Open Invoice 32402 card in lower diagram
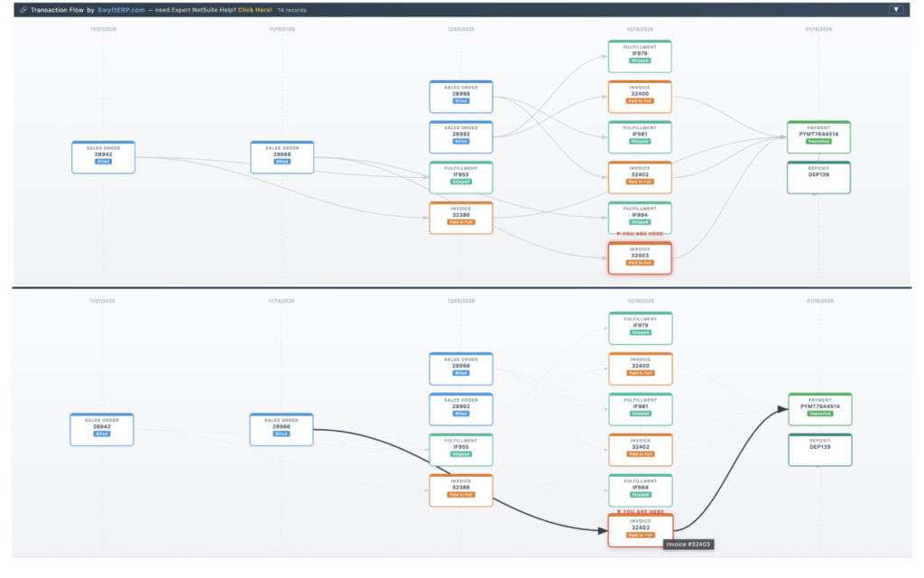The width and height of the screenshot is (924, 578). [x=641, y=450]
